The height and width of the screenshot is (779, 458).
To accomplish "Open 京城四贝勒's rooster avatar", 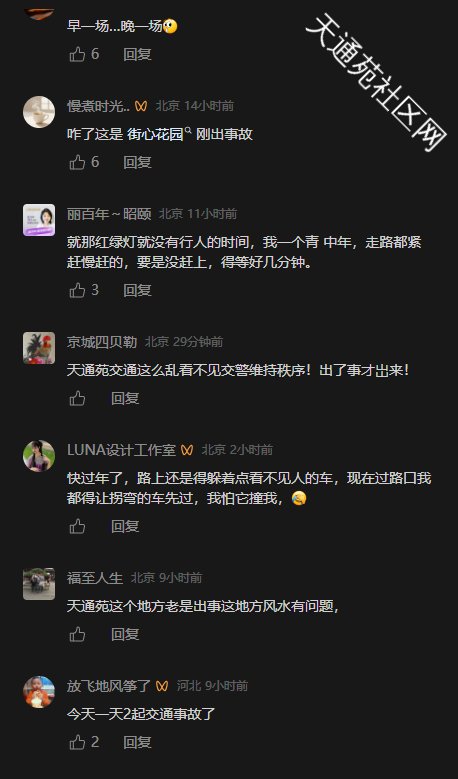I will [39, 348].
